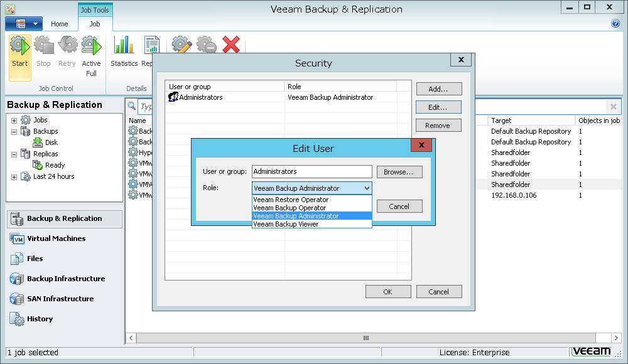The height and width of the screenshot is (364, 628).
Task: Collapse the Replicas tree node
Action: coord(14,154)
